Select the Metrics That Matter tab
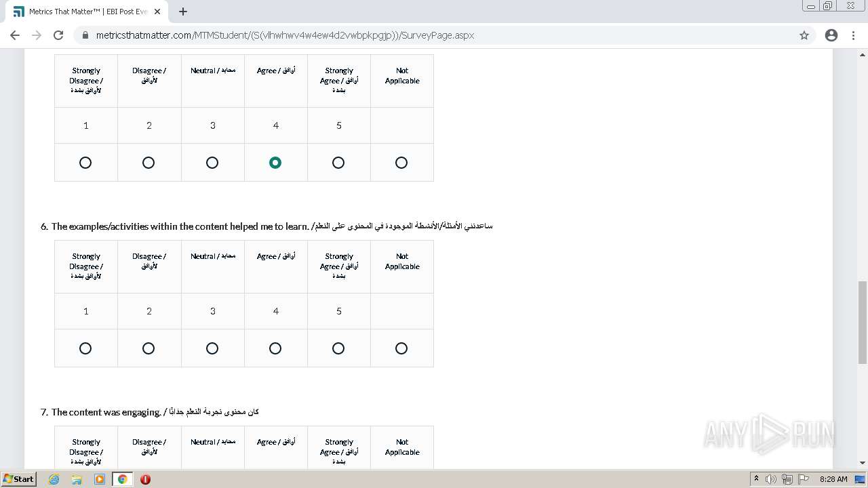Viewport: 868px width, 488px height. (x=87, y=12)
